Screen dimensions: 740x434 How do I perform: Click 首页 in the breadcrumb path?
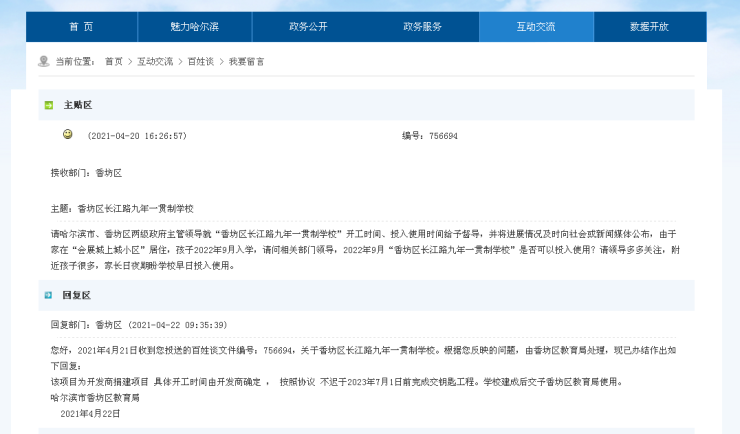pyautogui.click(x=114, y=62)
